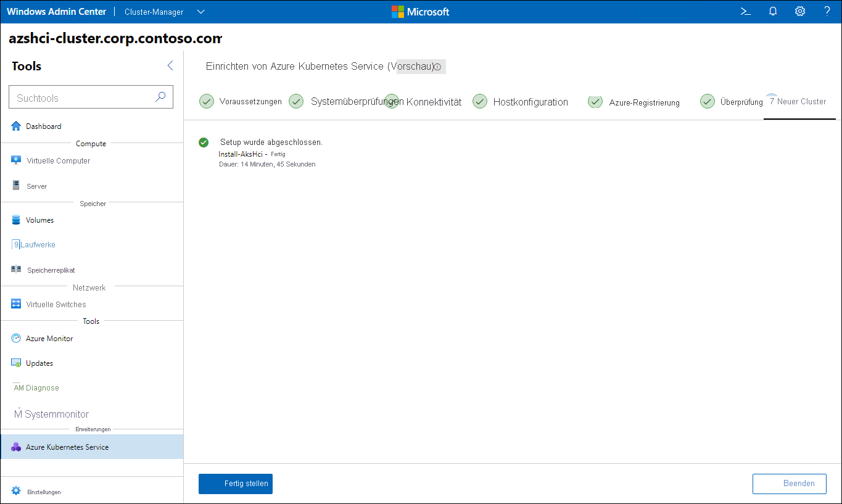Click the Dashboard house icon

16,126
